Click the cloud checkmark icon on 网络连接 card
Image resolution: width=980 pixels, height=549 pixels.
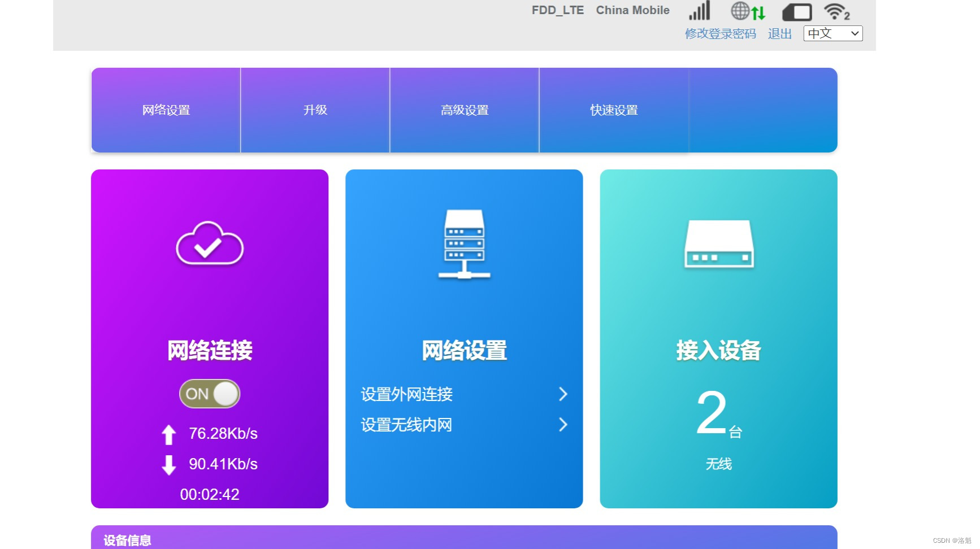pyautogui.click(x=210, y=245)
